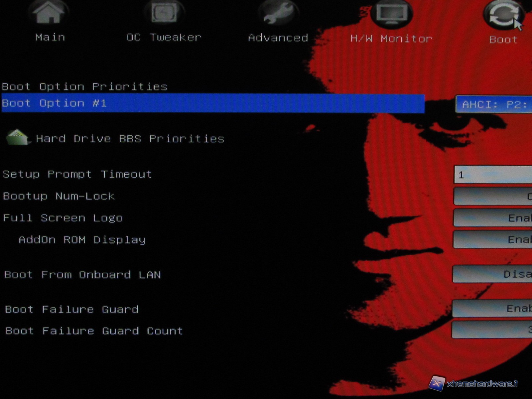Toggle the Boot From Onboard LAN value

tap(493, 274)
